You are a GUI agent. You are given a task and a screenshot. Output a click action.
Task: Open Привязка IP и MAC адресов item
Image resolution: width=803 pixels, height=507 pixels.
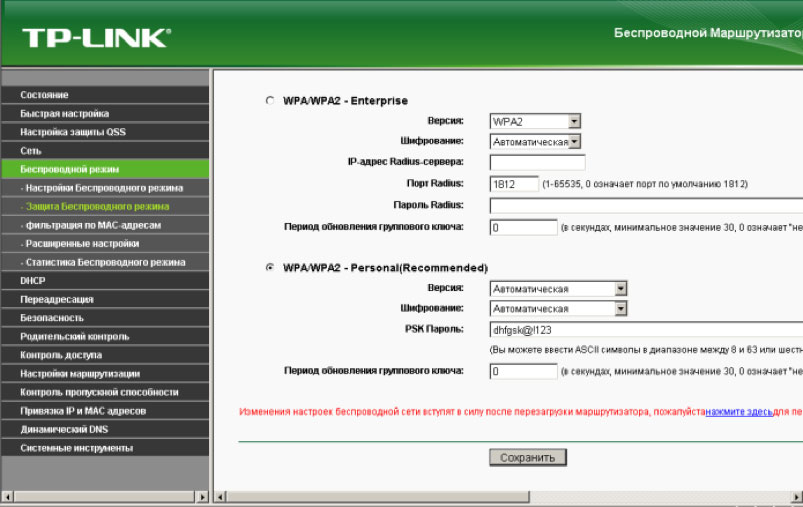tap(105, 411)
